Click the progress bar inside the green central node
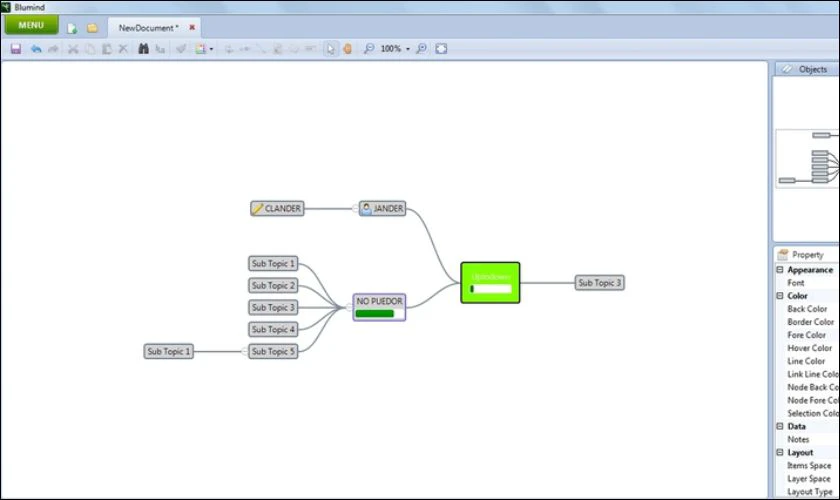Screen dimensions: 840x500 click(x=491, y=289)
